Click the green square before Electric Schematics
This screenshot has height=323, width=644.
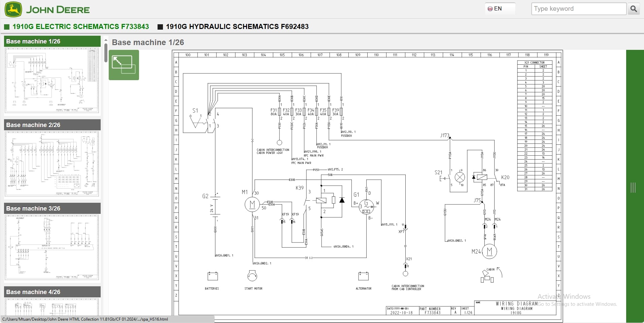click(7, 27)
